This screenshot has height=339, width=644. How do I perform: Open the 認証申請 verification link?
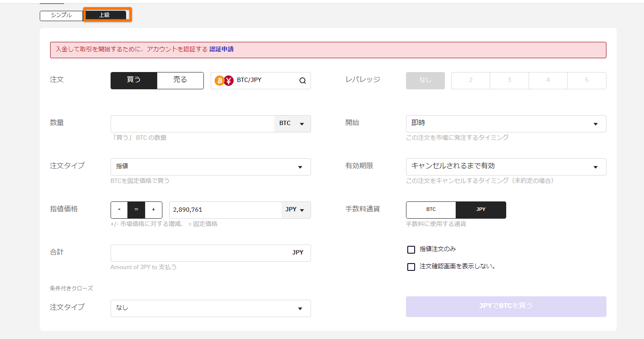pos(222,49)
